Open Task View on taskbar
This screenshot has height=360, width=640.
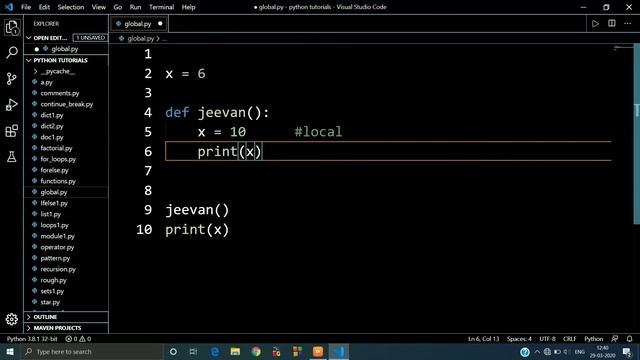coord(193,351)
